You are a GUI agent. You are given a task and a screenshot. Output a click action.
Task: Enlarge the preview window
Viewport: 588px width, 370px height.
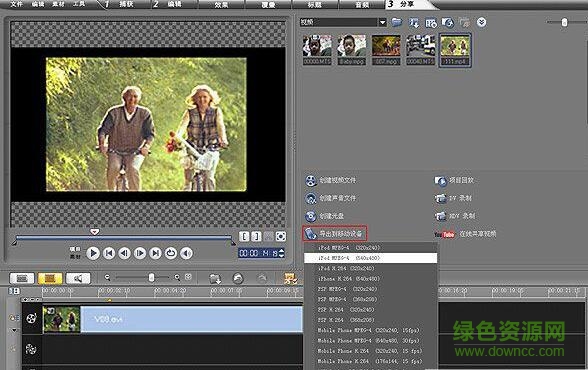280,236
